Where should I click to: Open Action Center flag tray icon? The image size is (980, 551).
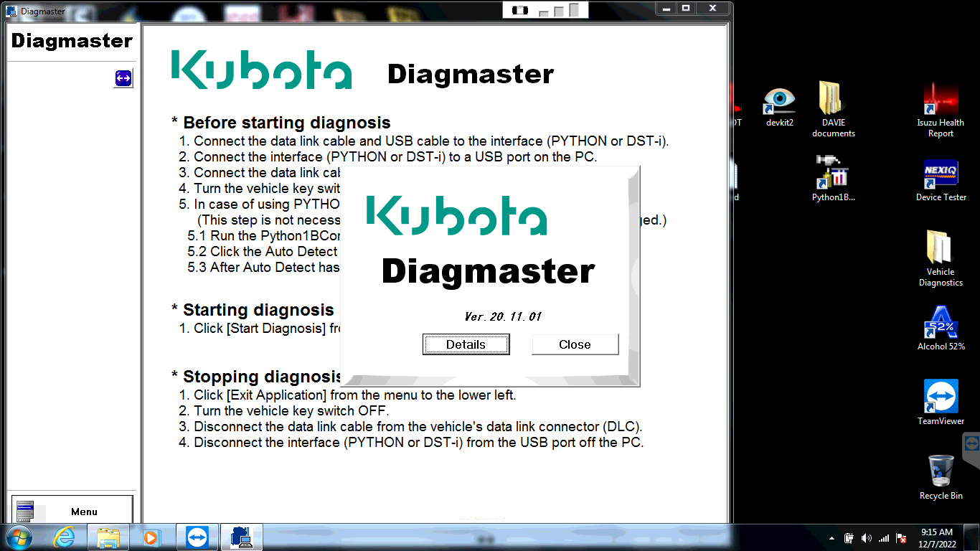click(901, 538)
